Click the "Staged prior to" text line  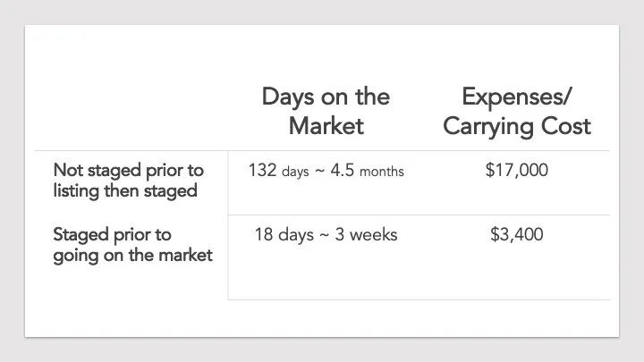112,235
